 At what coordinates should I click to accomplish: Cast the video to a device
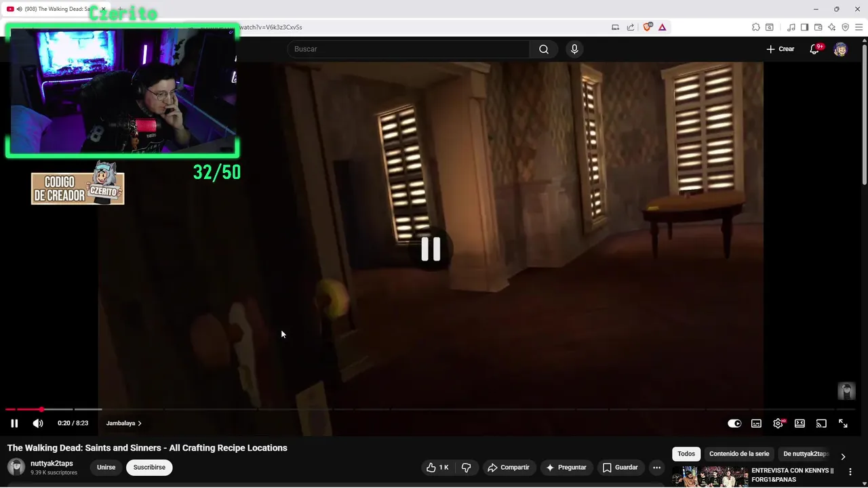click(821, 424)
